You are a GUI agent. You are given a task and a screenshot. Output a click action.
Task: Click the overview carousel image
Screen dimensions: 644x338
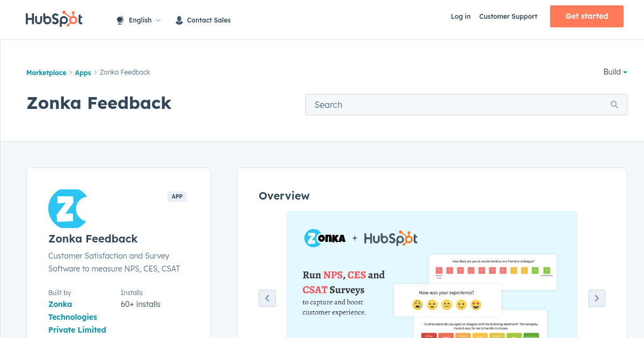tap(432, 274)
